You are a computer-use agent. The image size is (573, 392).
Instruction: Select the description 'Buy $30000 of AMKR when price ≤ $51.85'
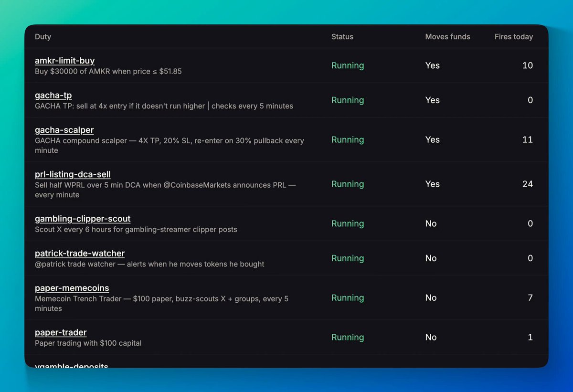(x=108, y=72)
